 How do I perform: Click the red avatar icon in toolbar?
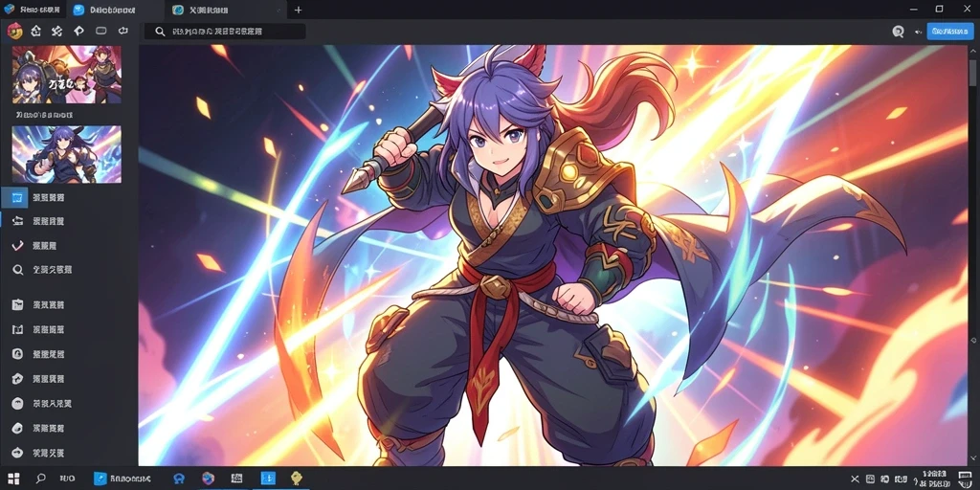(15, 31)
